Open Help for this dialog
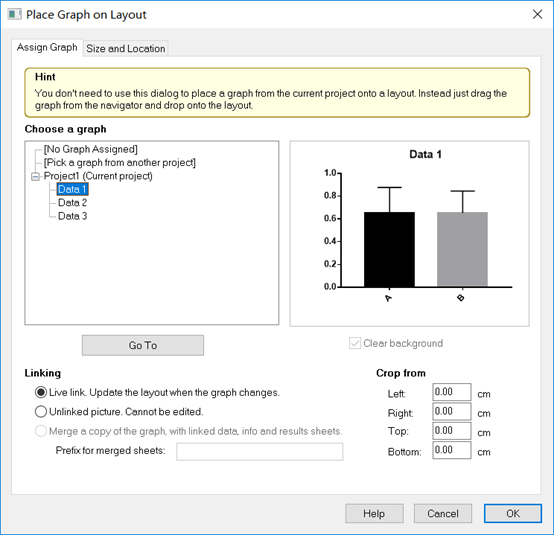Viewport: 554px width, 535px height. [x=374, y=513]
